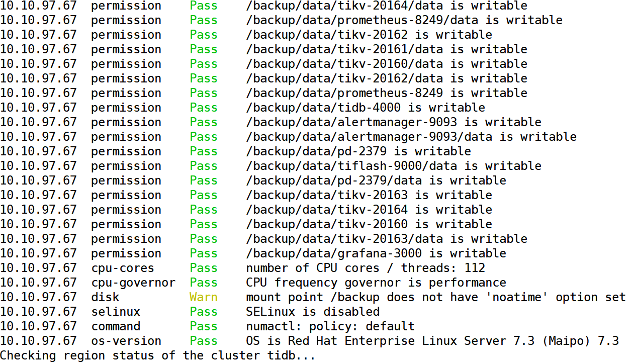Click the cpu-governor check name
Viewport: 632px width, 364px height.
click(134, 283)
